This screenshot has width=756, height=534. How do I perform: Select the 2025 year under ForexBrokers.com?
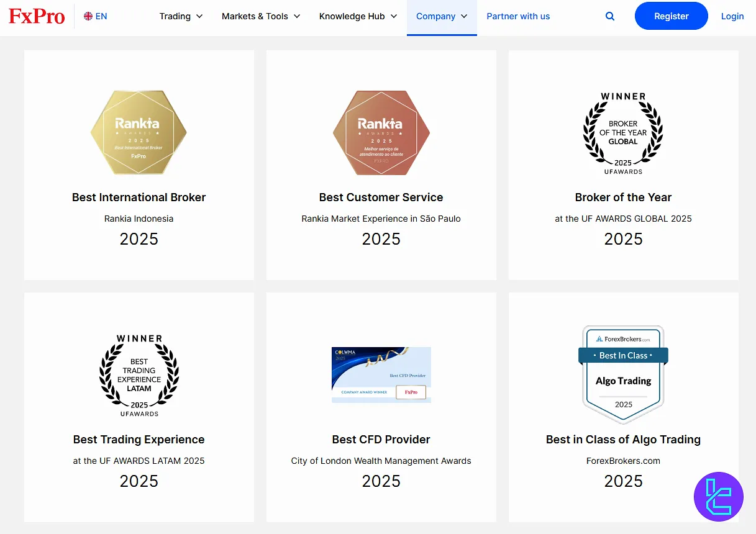624,481
